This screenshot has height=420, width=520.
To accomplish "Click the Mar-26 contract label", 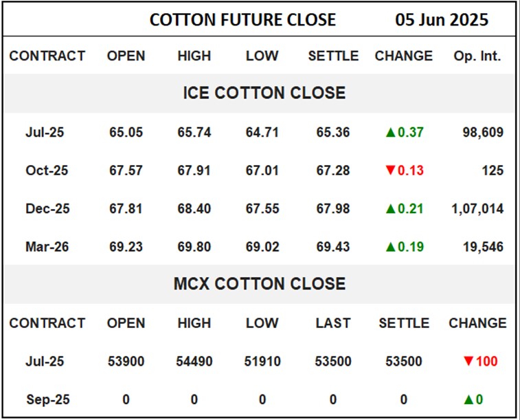I will [x=47, y=246].
